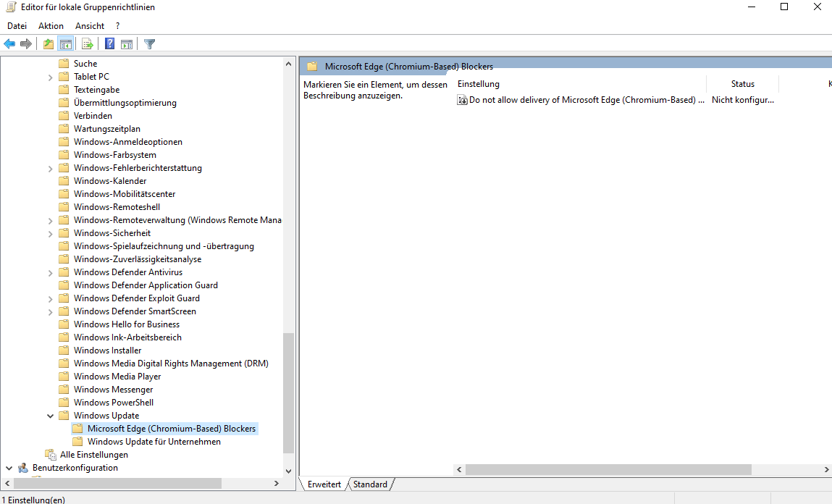The height and width of the screenshot is (504, 832).
Task: Select the Windows-Kalender folder
Action: [x=110, y=181]
